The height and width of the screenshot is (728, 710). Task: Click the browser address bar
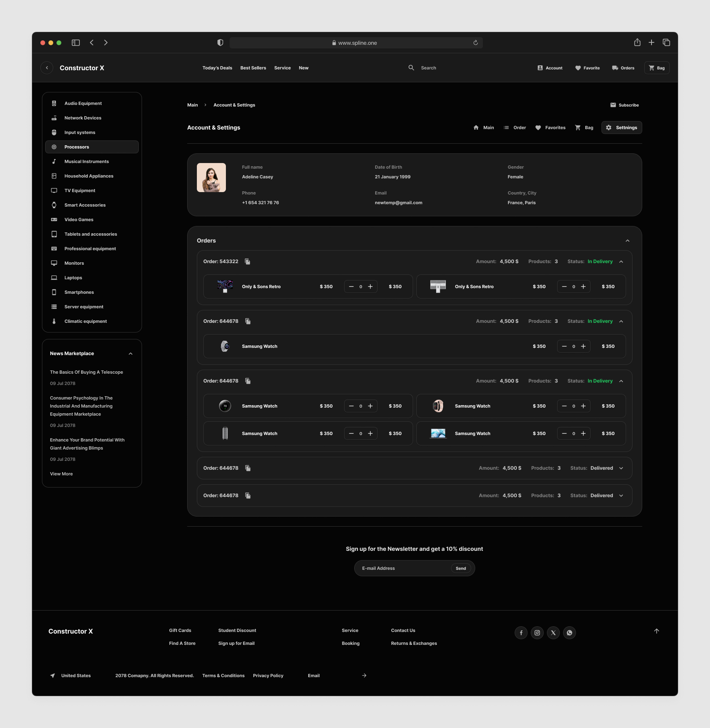(x=356, y=43)
